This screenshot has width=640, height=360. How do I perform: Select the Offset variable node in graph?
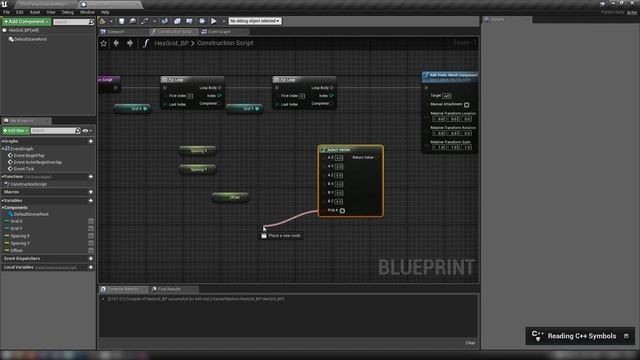(231, 198)
